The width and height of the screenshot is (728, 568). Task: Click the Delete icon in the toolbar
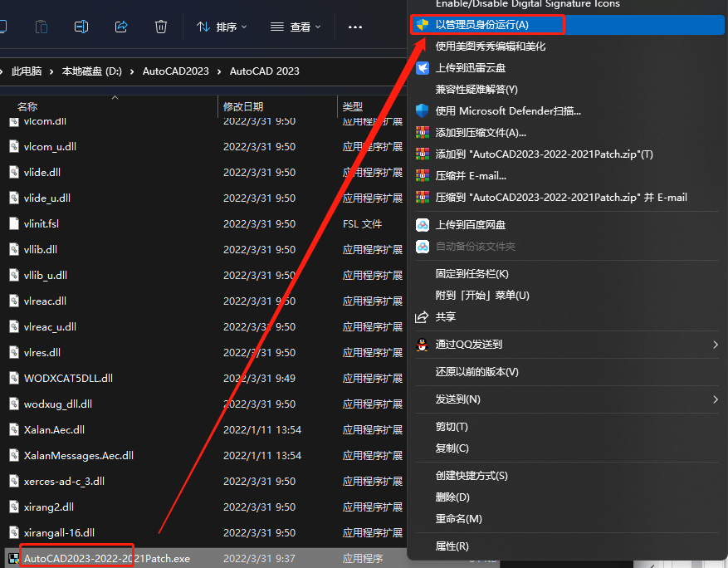click(x=159, y=26)
